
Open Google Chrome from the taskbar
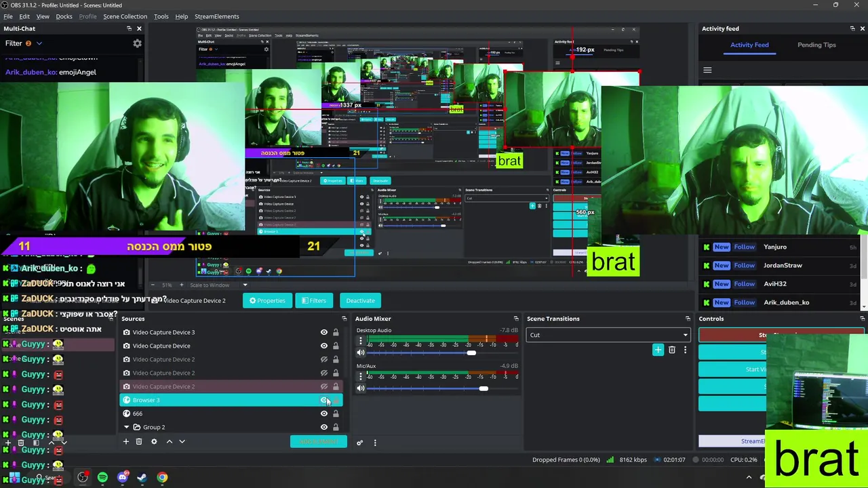pyautogui.click(x=162, y=477)
